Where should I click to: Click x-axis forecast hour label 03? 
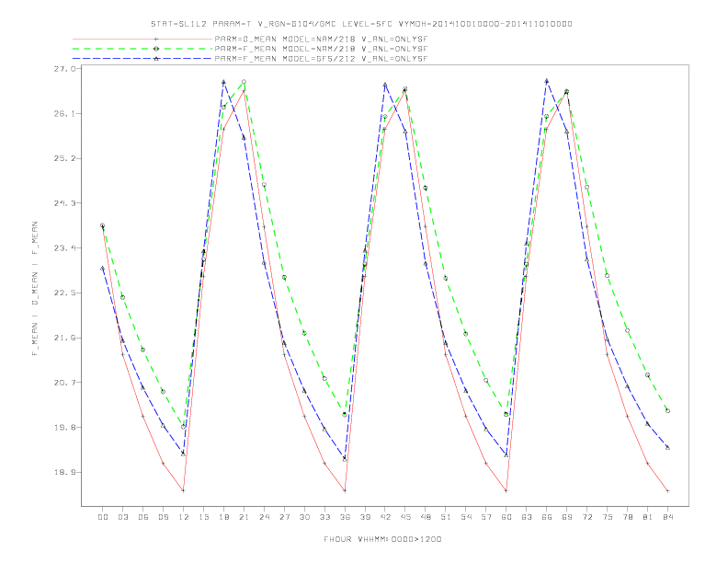pyautogui.click(x=122, y=517)
